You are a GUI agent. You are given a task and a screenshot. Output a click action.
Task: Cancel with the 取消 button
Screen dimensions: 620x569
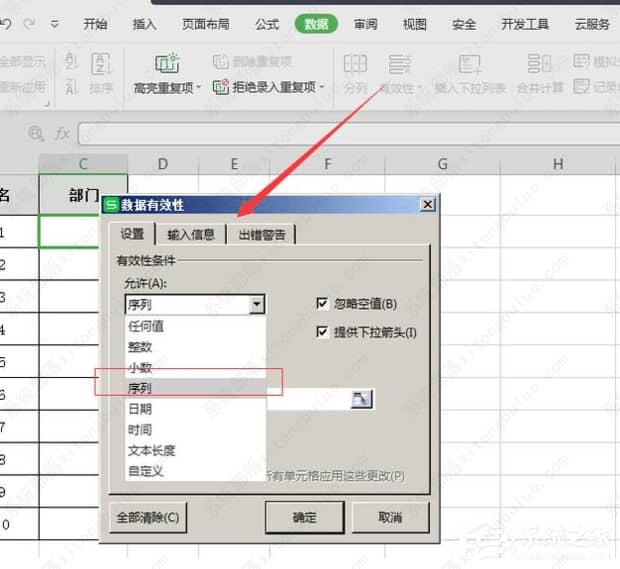390,517
